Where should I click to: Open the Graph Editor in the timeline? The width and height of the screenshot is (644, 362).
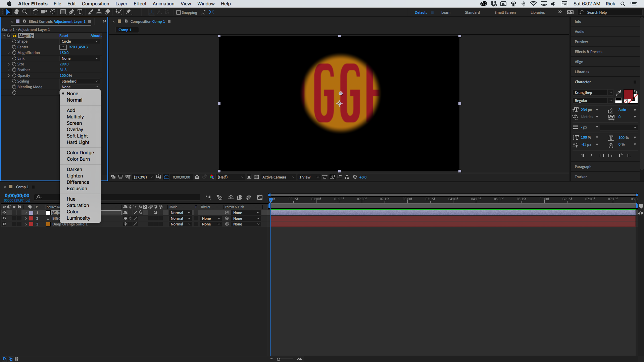[260, 197]
